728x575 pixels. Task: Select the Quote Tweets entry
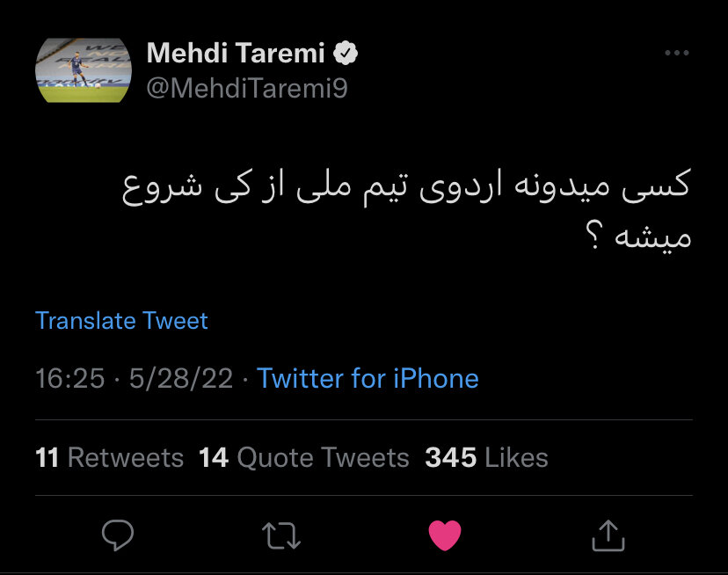(x=303, y=457)
